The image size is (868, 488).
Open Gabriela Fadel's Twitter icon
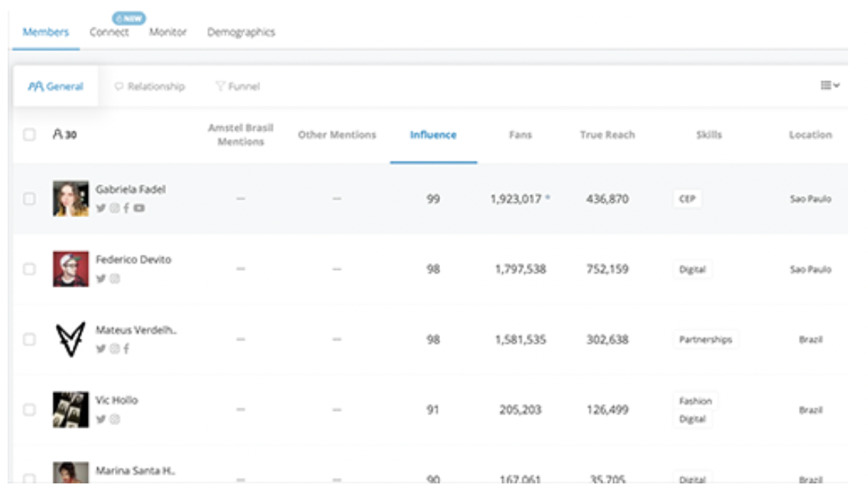pyautogui.click(x=100, y=207)
